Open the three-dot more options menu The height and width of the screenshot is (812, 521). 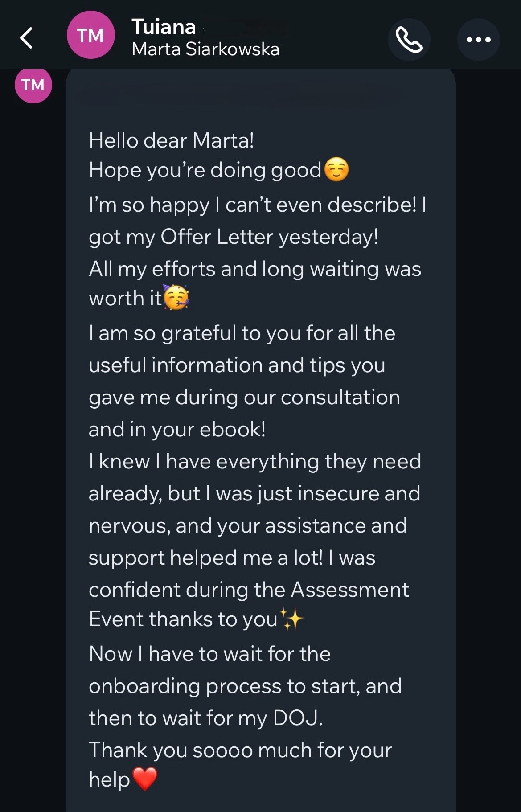point(478,40)
